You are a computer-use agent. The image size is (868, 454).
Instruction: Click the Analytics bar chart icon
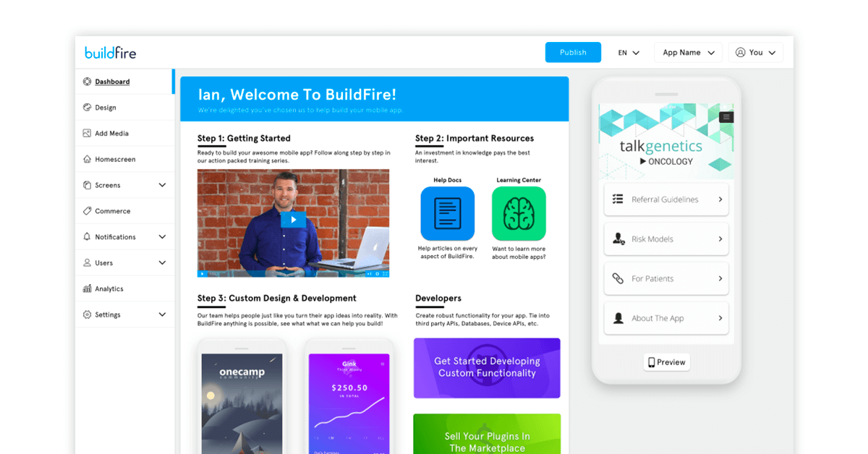87,289
